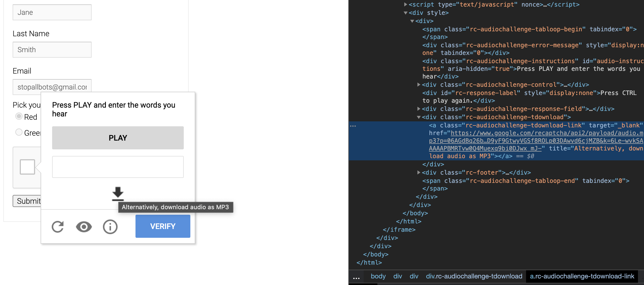The height and width of the screenshot is (285, 644).
Task: Expand the script text/javascript node
Action: coord(406,4)
